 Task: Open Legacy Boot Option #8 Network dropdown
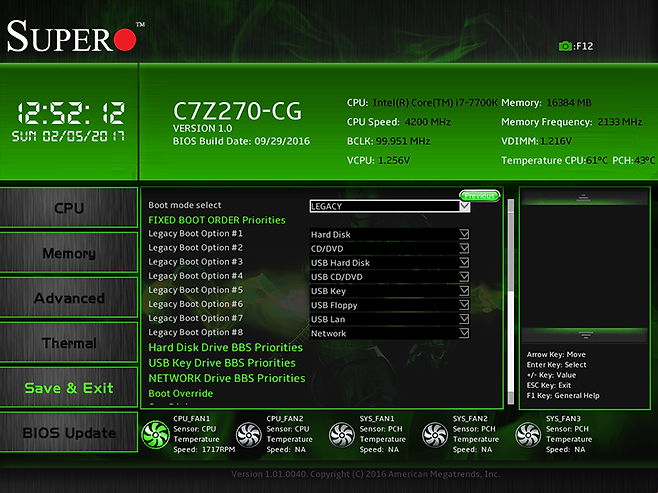pos(390,333)
